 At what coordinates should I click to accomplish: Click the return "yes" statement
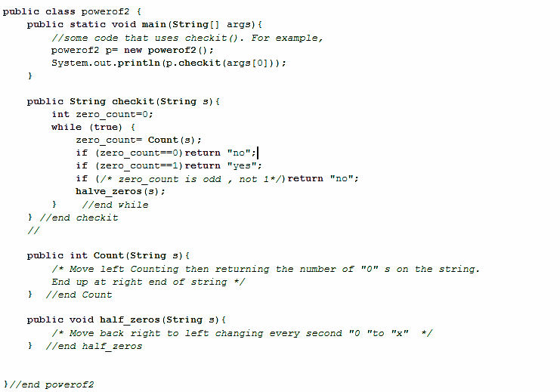point(223,165)
